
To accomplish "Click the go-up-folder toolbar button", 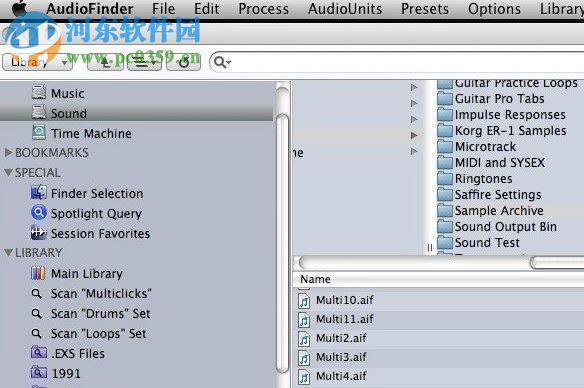I will point(105,62).
